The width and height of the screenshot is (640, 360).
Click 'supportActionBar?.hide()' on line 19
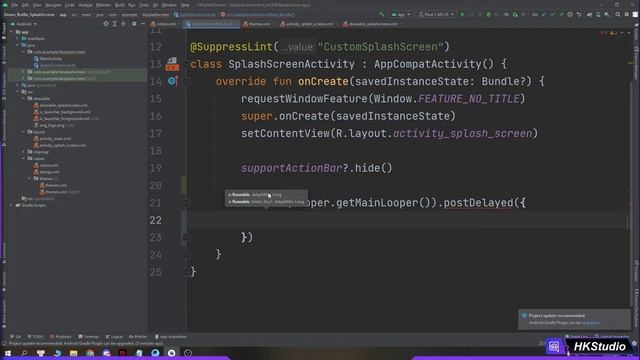[x=316, y=168]
